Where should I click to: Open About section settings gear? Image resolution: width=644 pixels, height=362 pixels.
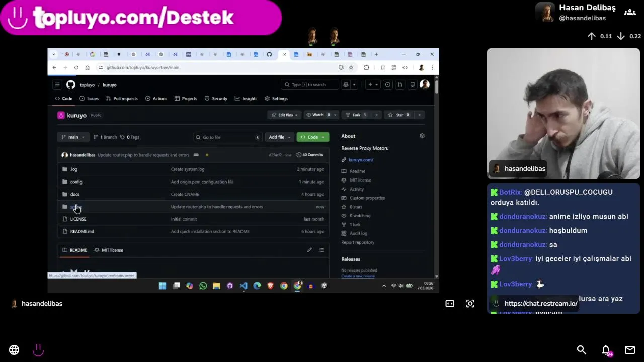pos(422,136)
